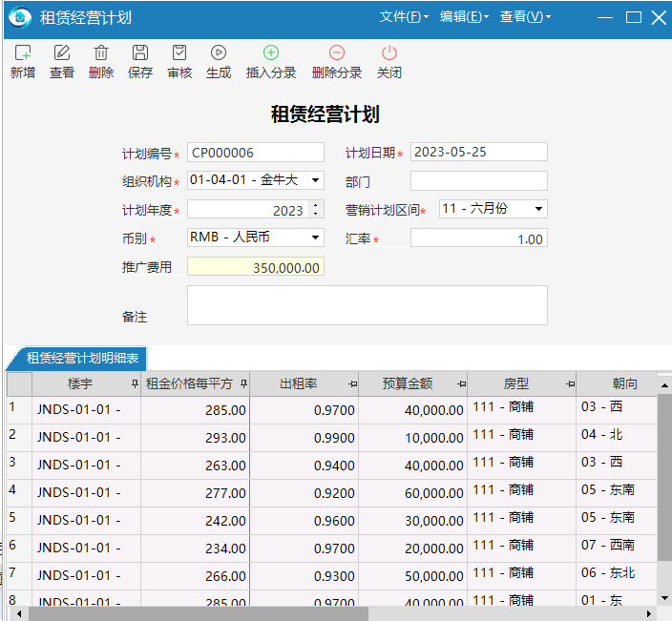
Task: Sort by the 房型 column header
Action: [516, 383]
